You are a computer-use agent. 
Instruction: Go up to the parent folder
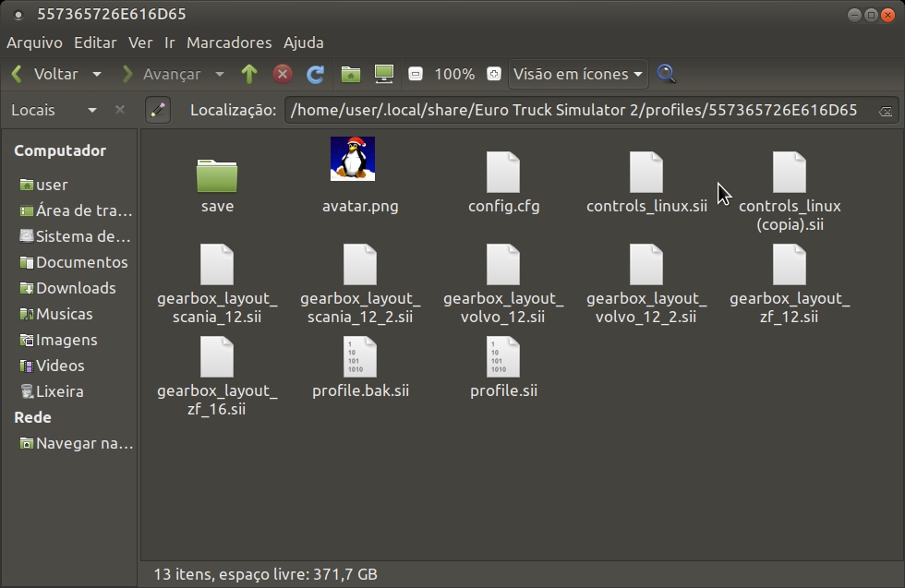click(249, 74)
